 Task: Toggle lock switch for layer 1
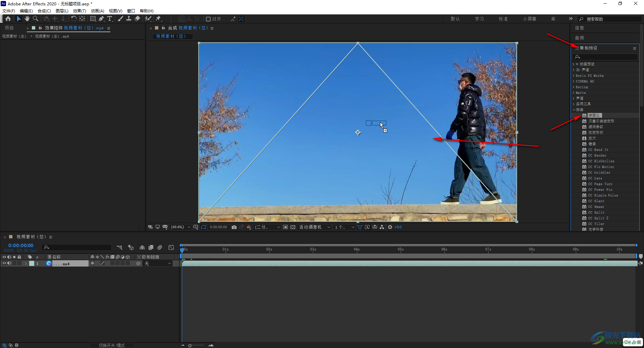[19, 264]
